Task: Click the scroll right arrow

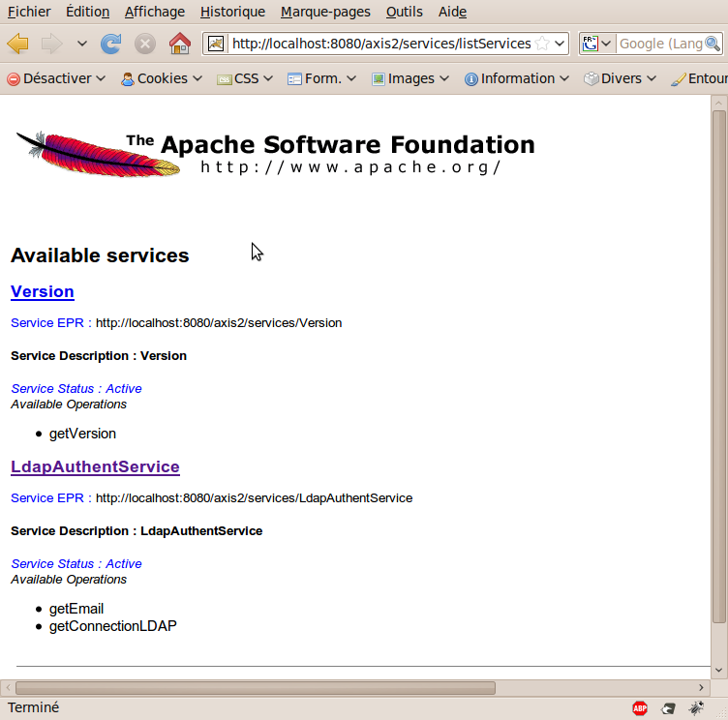Action: (701, 687)
